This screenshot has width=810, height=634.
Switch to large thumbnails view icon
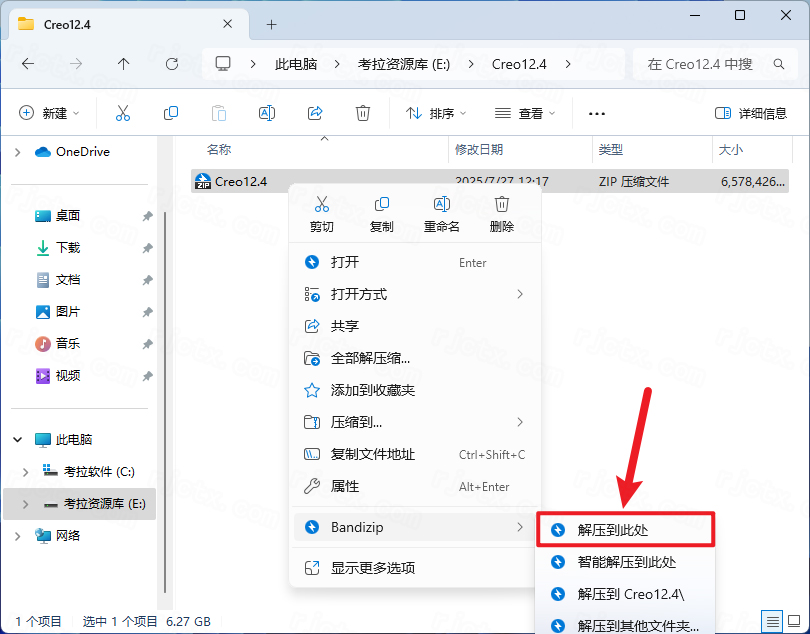click(x=794, y=620)
